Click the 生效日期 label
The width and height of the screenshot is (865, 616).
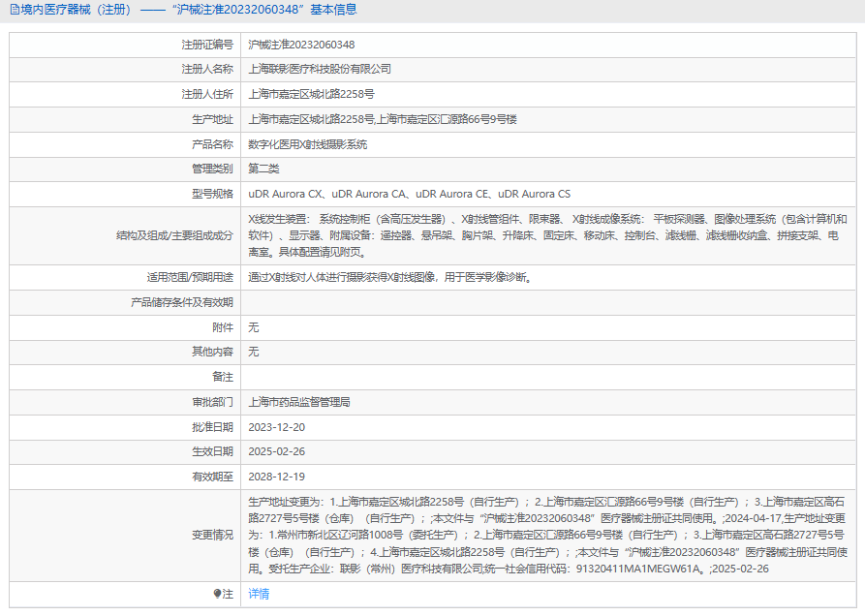coord(212,451)
